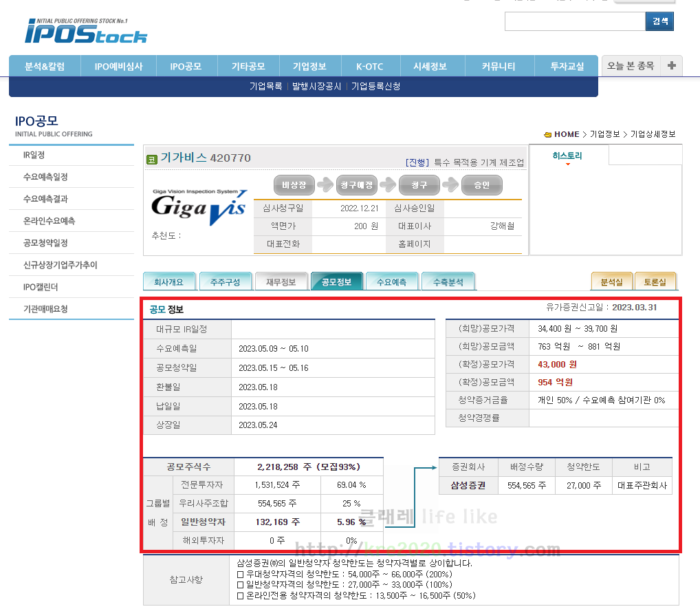Image resolution: width=700 pixels, height=609 pixels.
Task: Select the 기업목록 submenu link
Action: [x=265, y=86]
